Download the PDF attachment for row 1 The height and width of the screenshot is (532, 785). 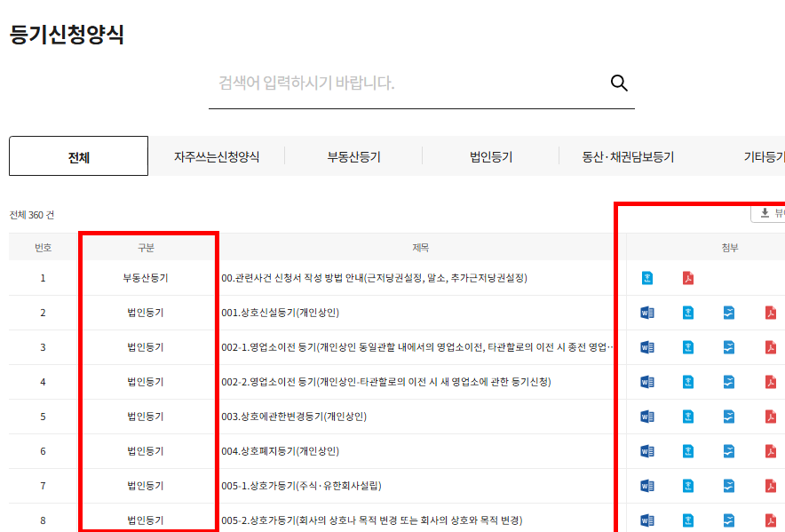pos(687,277)
